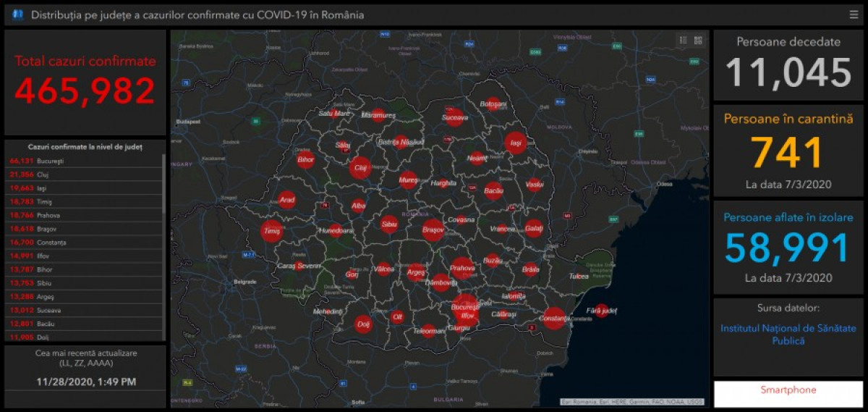Select the Fără județ marker in the sea
Viewport: 868px width, 412px height.
(601, 311)
